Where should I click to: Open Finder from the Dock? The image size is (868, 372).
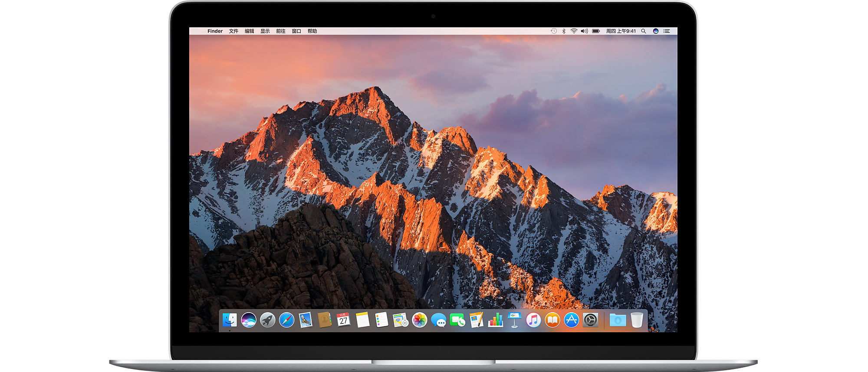[x=230, y=320]
